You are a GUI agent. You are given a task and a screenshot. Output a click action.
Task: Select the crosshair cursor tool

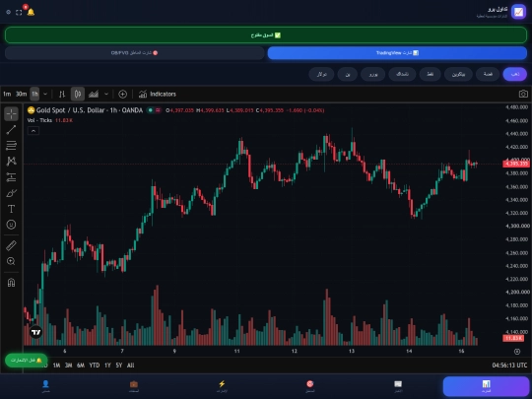click(11, 114)
